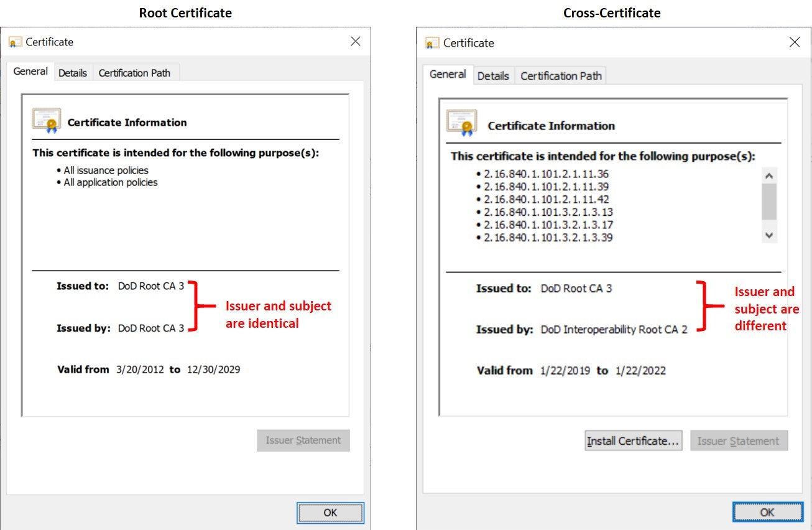Click Certificate Information heading in Root Certificate window

[127, 123]
